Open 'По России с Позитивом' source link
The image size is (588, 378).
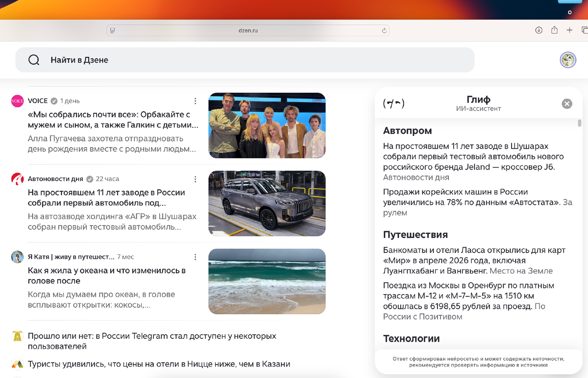tap(464, 311)
